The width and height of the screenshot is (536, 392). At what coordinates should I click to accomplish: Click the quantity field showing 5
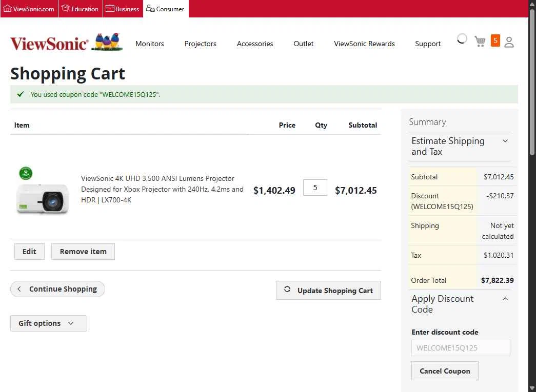(315, 188)
